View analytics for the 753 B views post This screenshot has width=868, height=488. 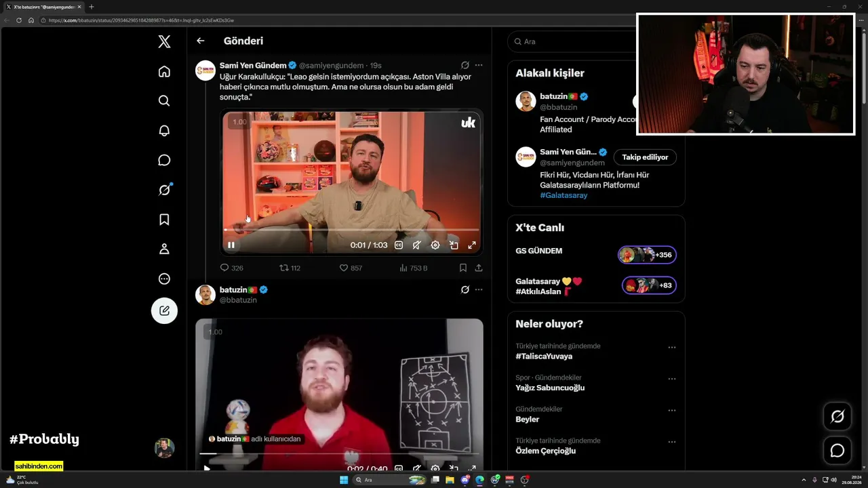click(x=414, y=268)
